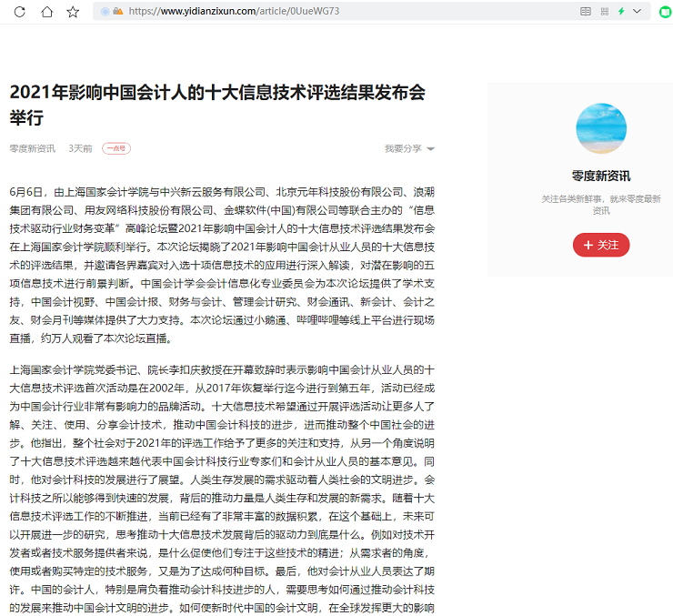Open reader mode icon in address bar
Image resolution: width=673 pixels, height=616 pixels.
coord(586,11)
